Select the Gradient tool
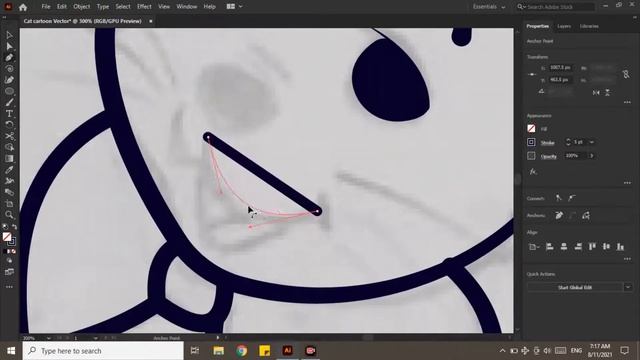This screenshot has width=640, height=360. coord(9,158)
